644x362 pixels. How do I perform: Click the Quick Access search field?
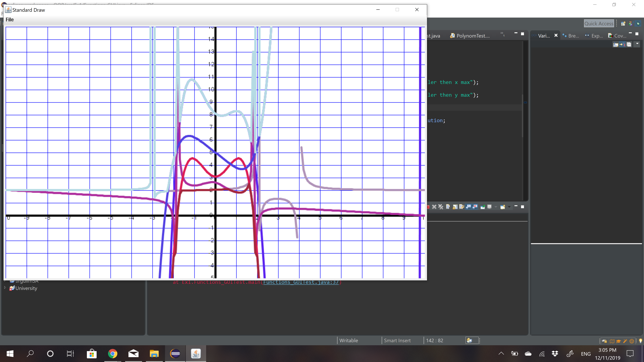tap(599, 23)
